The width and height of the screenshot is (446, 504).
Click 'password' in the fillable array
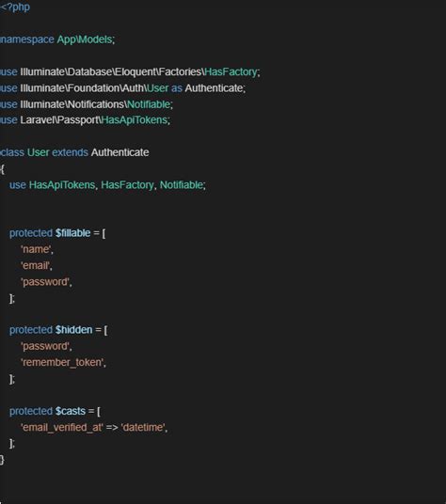[45, 282]
